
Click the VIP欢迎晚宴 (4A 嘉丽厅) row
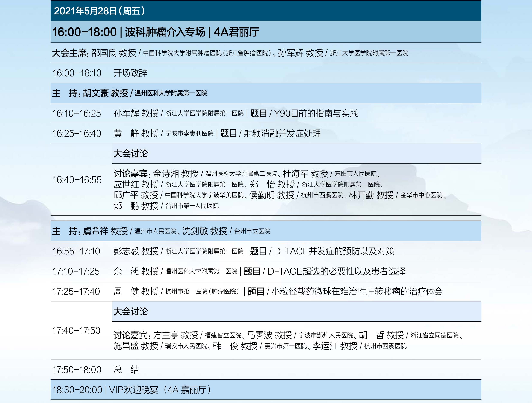[266, 390]
